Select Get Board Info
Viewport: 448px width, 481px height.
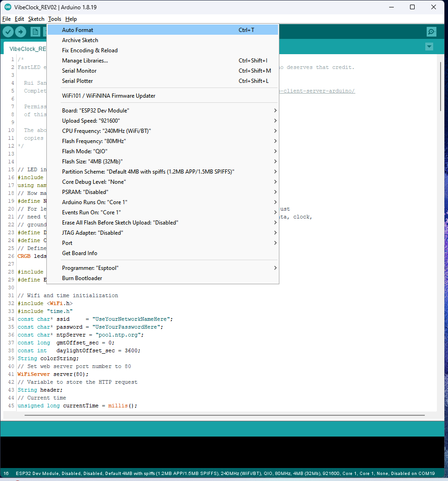point(163,253)
